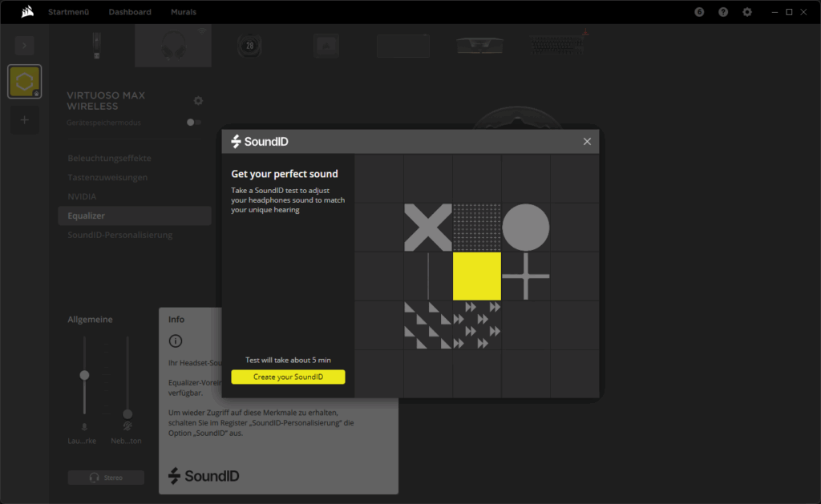Image resolution: width=821 pixels, height=504 pixels.
Task: Adjust the microphone volume slider handle
Action: click(84, 375)
